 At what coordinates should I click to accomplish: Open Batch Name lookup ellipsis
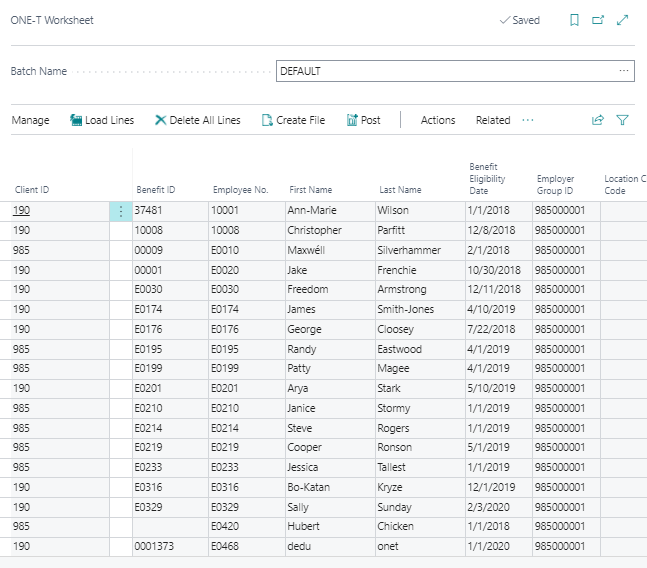point(624,71)
